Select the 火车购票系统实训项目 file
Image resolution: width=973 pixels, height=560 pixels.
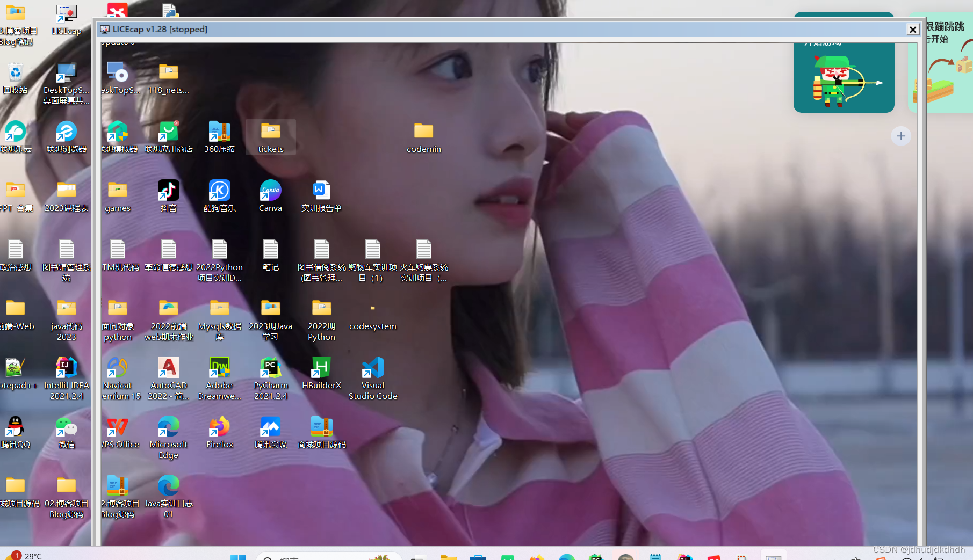(x=424, y=261)
